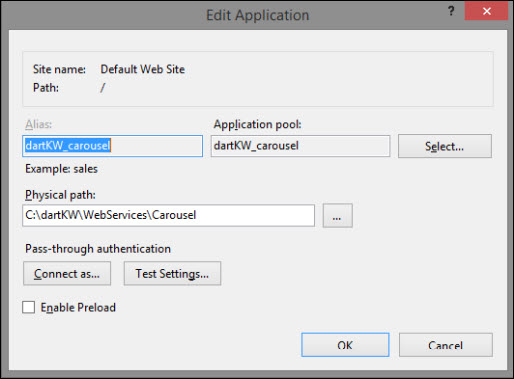Screen dimensions: 514x379
Task: Click the Enable Preload label text
Action: (x=78, y=307)
